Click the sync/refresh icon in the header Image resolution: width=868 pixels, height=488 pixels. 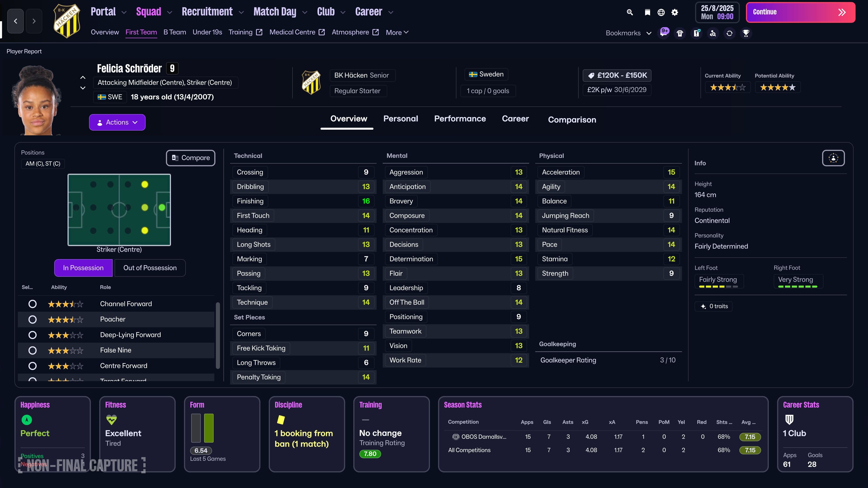coord(729,33)
